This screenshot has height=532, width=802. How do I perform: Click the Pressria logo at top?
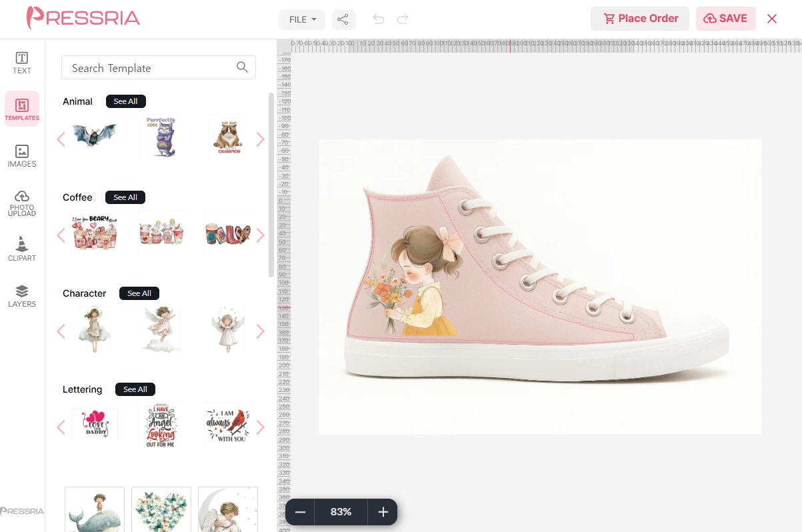pos(83,18)
